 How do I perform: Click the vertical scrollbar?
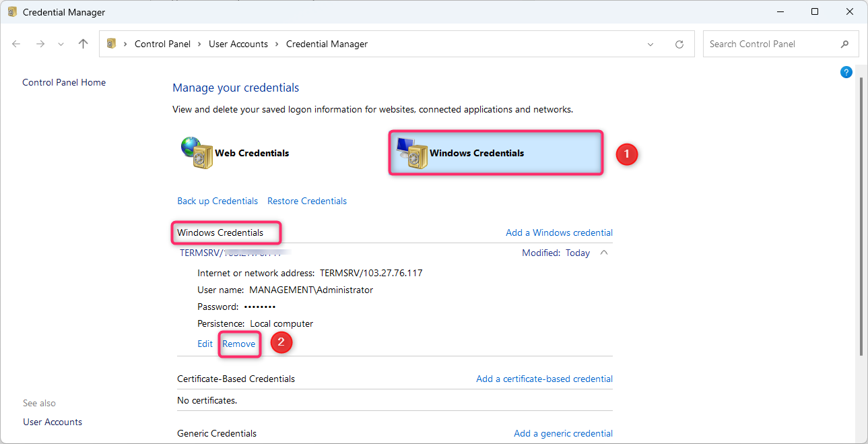pos(861,216)
